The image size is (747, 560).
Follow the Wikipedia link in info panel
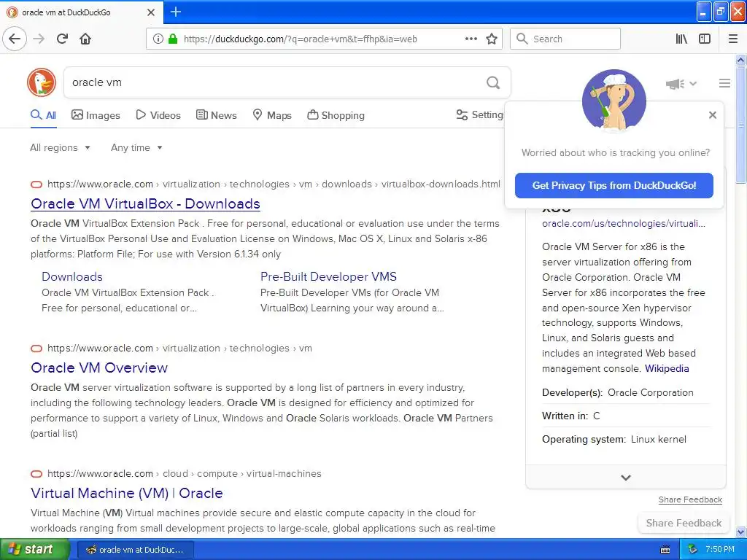(667, 368)
